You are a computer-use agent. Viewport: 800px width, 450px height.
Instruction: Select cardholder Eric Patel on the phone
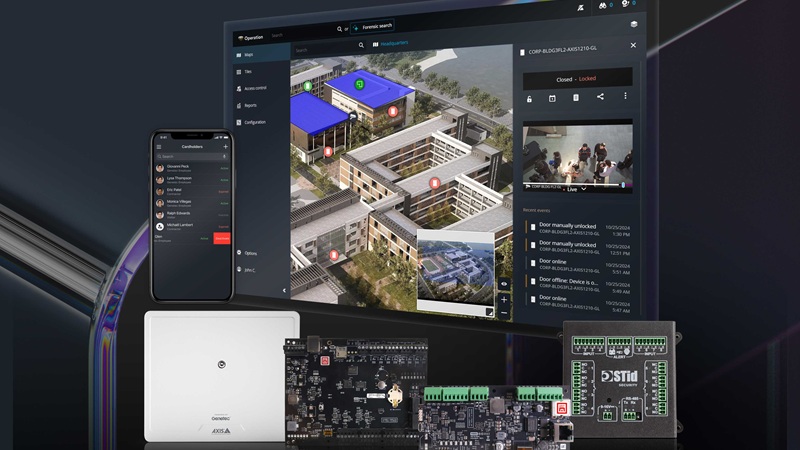[192, 191]
